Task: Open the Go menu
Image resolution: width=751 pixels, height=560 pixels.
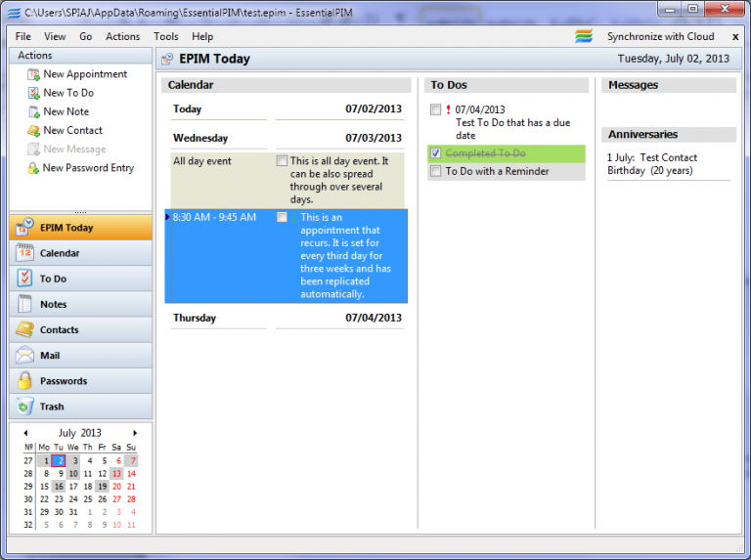Action: click(x=86, y=36)
